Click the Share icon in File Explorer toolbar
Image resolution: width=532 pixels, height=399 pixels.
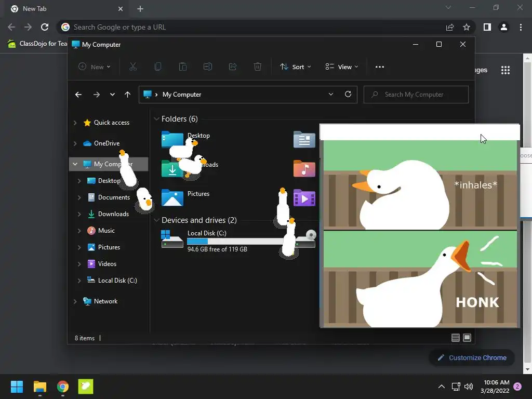[x=233, y=66]
